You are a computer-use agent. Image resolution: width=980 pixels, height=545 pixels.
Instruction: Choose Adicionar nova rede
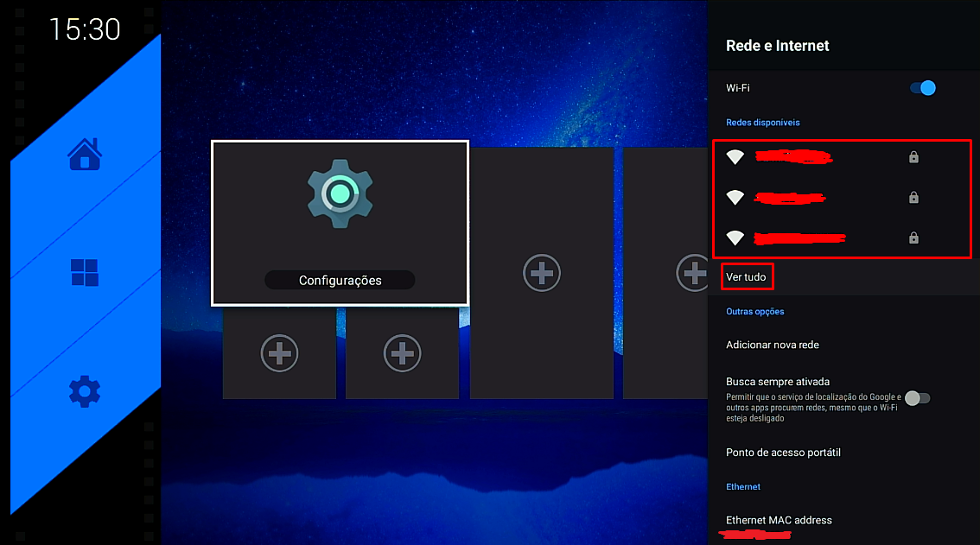[773, 345]
